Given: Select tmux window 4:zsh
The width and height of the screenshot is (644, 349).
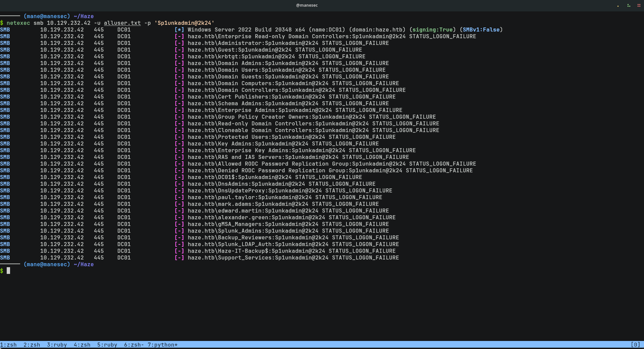Looking at the screenshot, I should (82, 345).
